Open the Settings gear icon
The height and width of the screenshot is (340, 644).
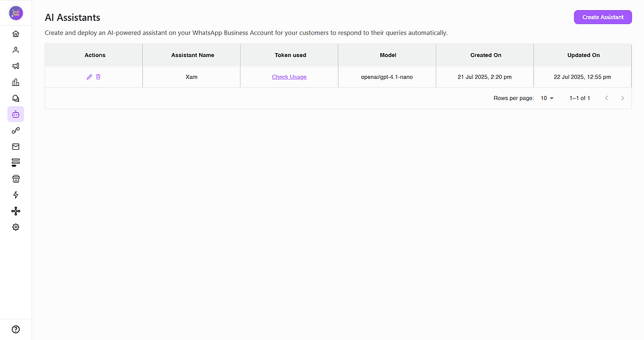point(16,228)
